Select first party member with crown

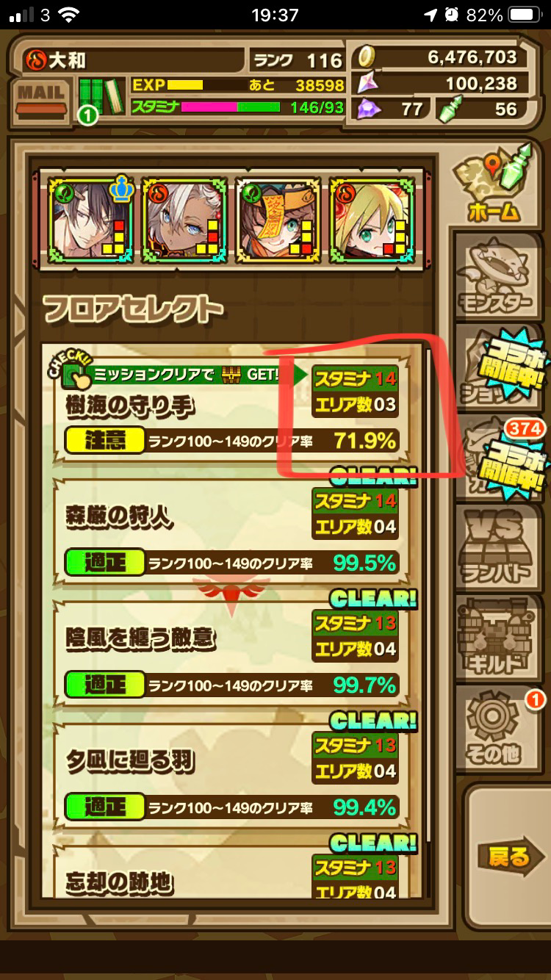click(92, 219)
